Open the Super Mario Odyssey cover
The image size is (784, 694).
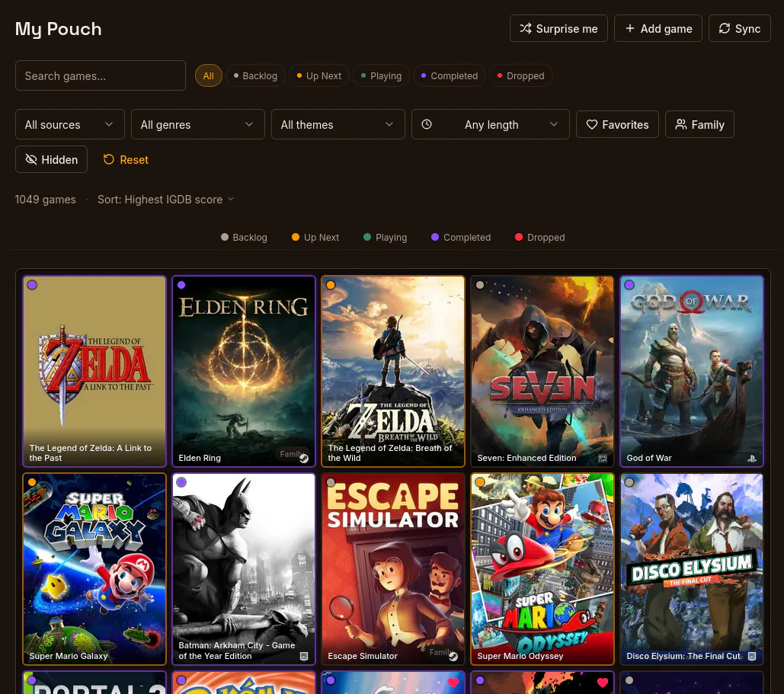point(542,569)
